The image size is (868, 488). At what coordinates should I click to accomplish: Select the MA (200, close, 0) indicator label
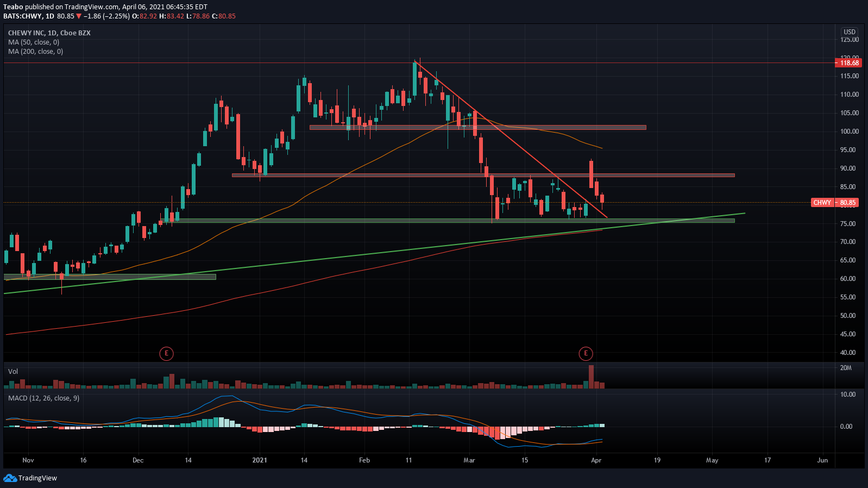(x=35, y=52)
